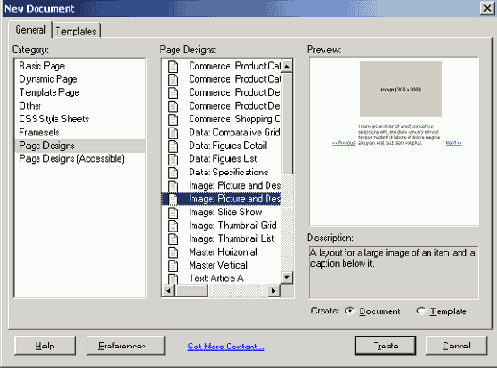Choose Template as the create type

421,311
